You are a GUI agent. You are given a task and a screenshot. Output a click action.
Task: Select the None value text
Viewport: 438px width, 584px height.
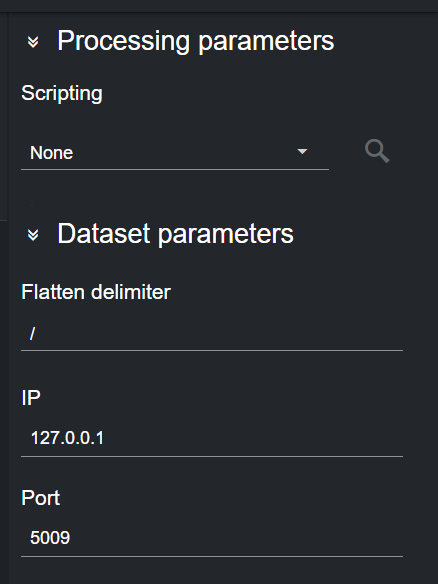click(51, 153)
